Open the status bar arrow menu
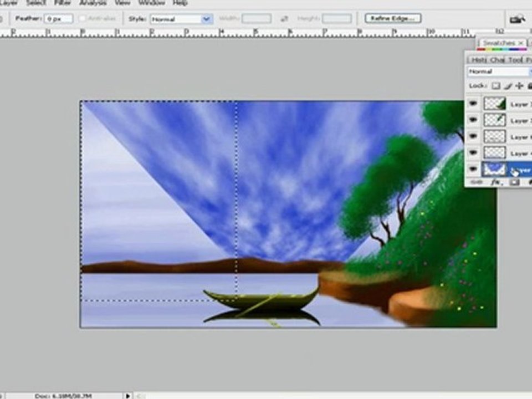Screen dimensions: 532x399 pyautogui.click(x=127, y=396)
